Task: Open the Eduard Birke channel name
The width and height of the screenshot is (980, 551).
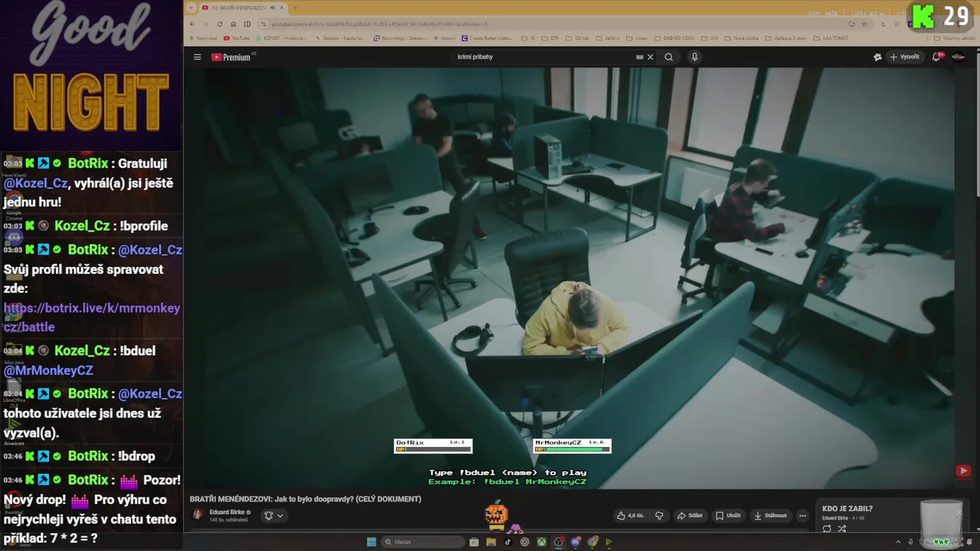Action: [x=227, y=512]
